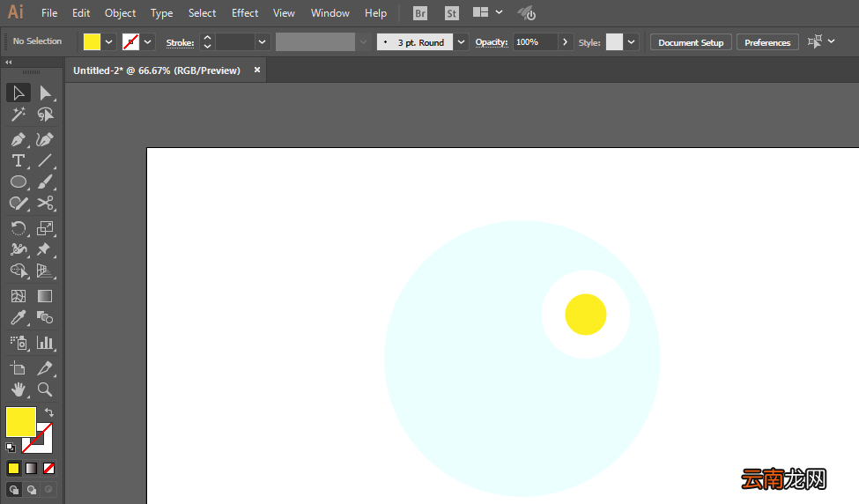
Task: Click the Stroke panel link
Action: tap(181, 42)
